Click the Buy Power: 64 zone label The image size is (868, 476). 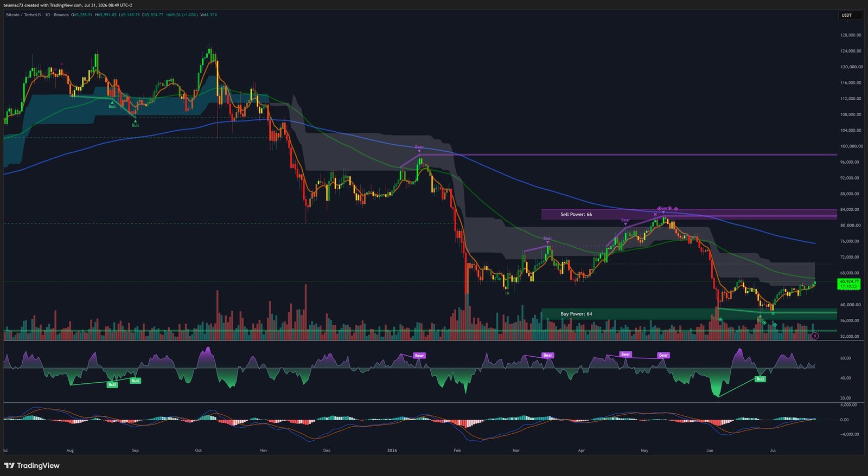click(576, 314)
